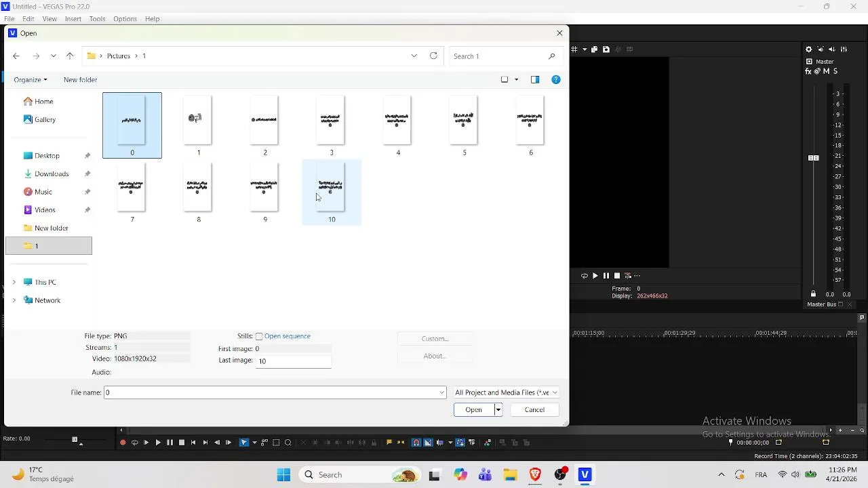
Task: Click play in the video preview window
Action: click(595, 276)
